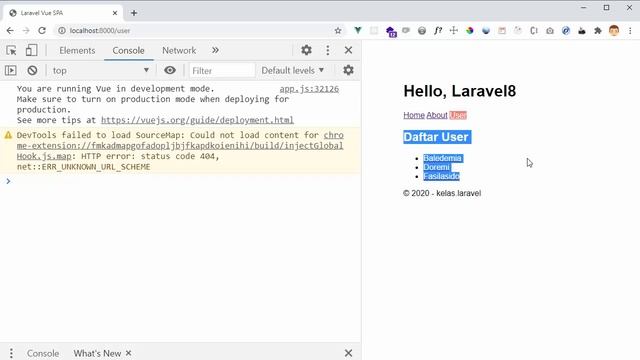Click the Doremi list item

tap(436, 167)
